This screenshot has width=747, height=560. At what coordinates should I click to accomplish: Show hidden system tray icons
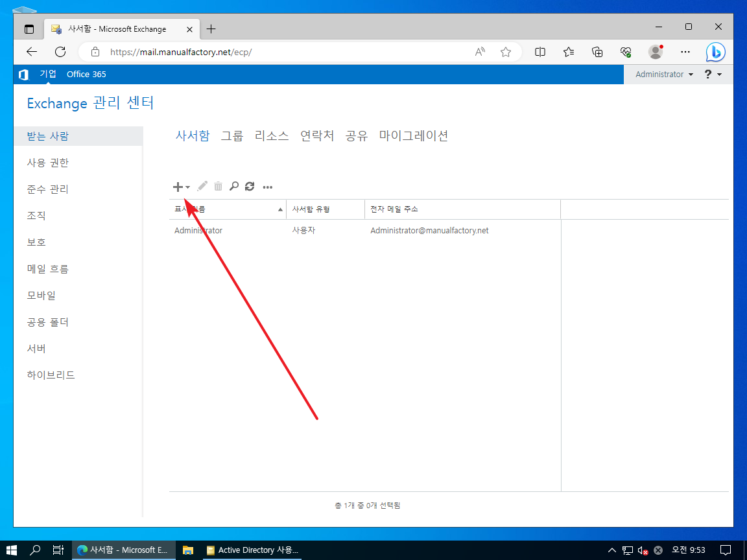click(x=612, y=550)
